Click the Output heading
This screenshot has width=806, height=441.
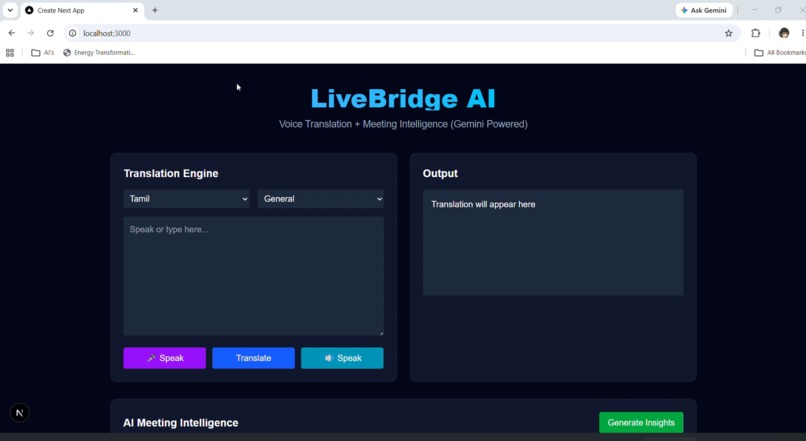440,173
